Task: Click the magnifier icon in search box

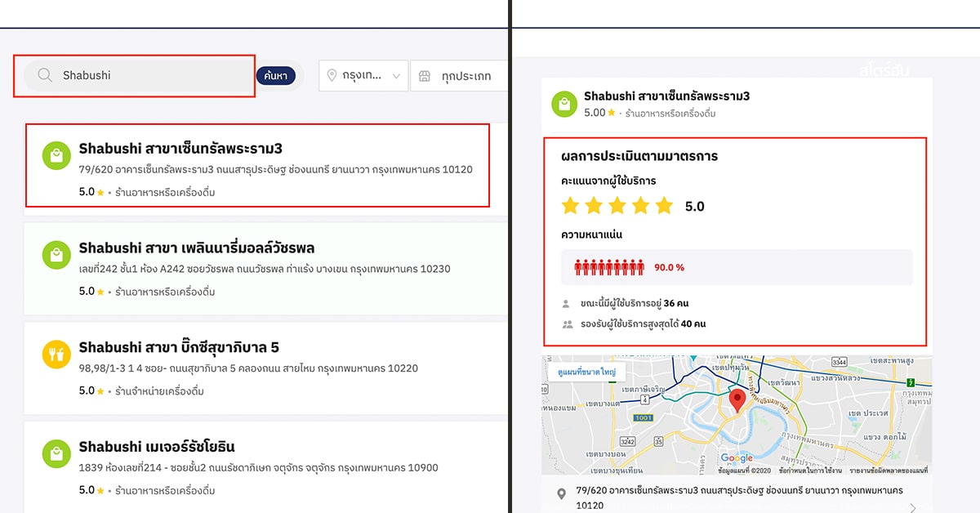Action: pos(45,75)
